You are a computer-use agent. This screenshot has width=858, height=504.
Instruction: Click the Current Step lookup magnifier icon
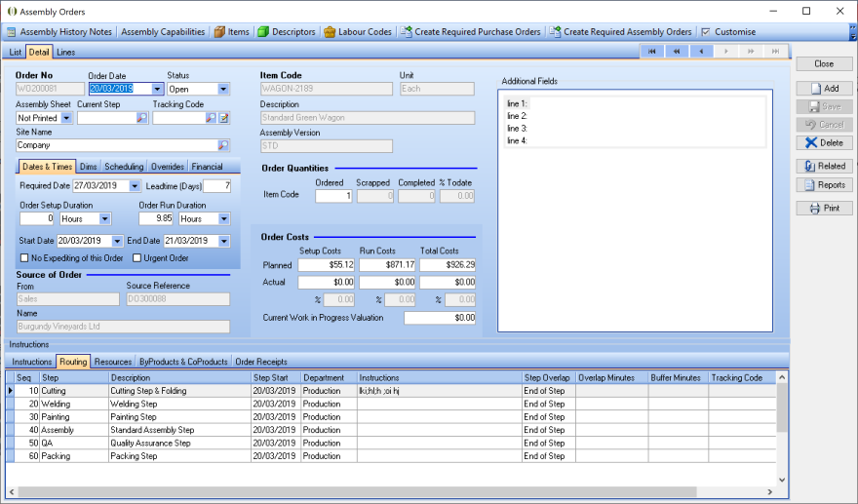(x=141, y=118)
